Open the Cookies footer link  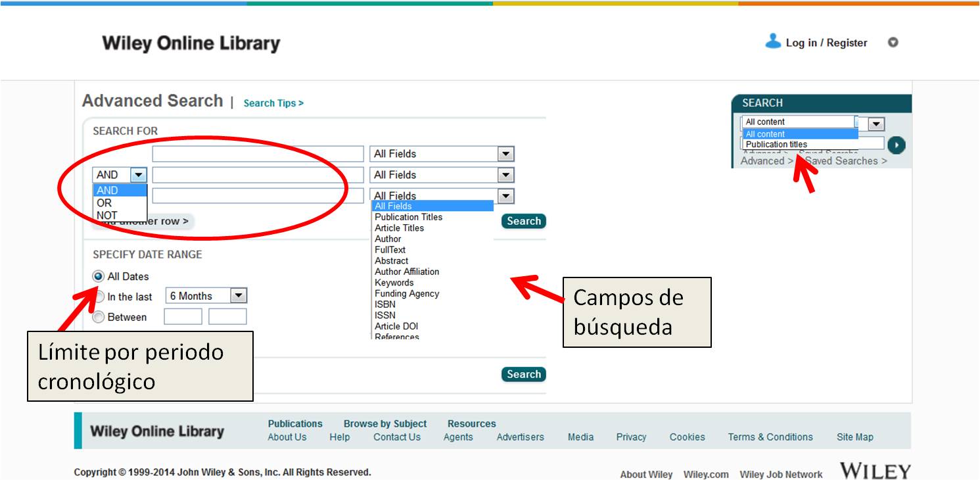(688, 437)
